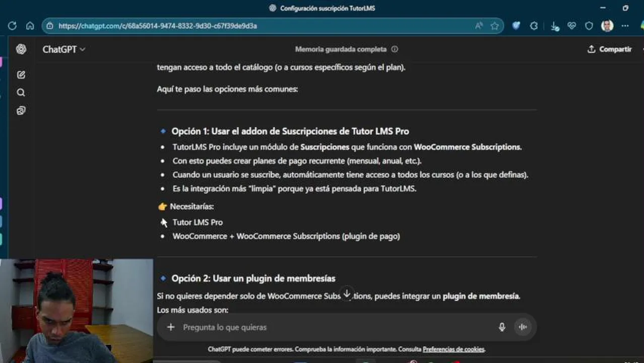This screenshot has width=644, height=363.
Task: Open the search chats magnifier icon
Action: point(21,93)
